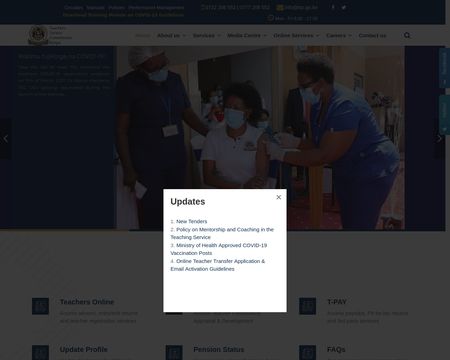
Task: Click the opening hours clock icon
Action: 270,18
